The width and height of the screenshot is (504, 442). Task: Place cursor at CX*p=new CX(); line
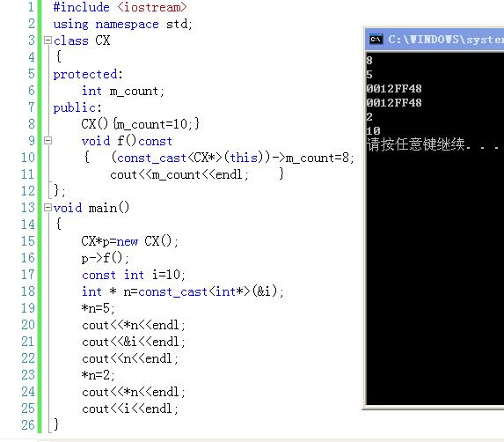point(129,241)
